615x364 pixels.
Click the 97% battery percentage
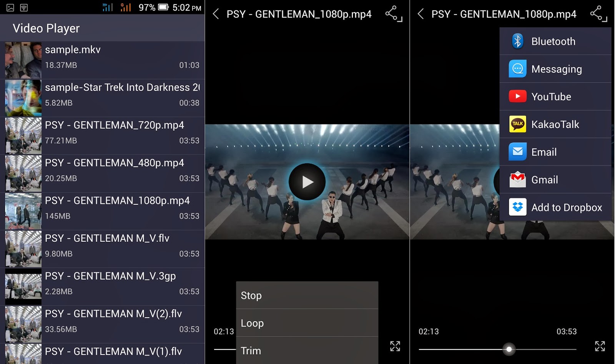[147, 8]
